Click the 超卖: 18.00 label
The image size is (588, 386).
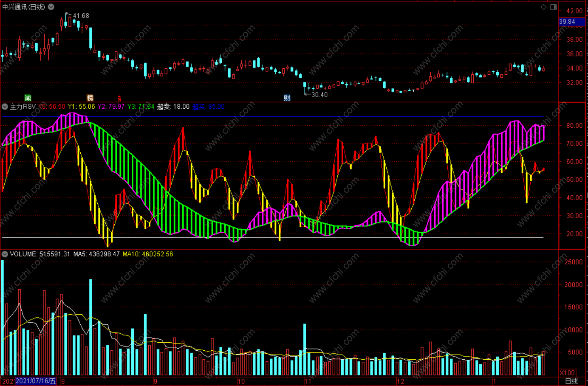tap(173, 107)
